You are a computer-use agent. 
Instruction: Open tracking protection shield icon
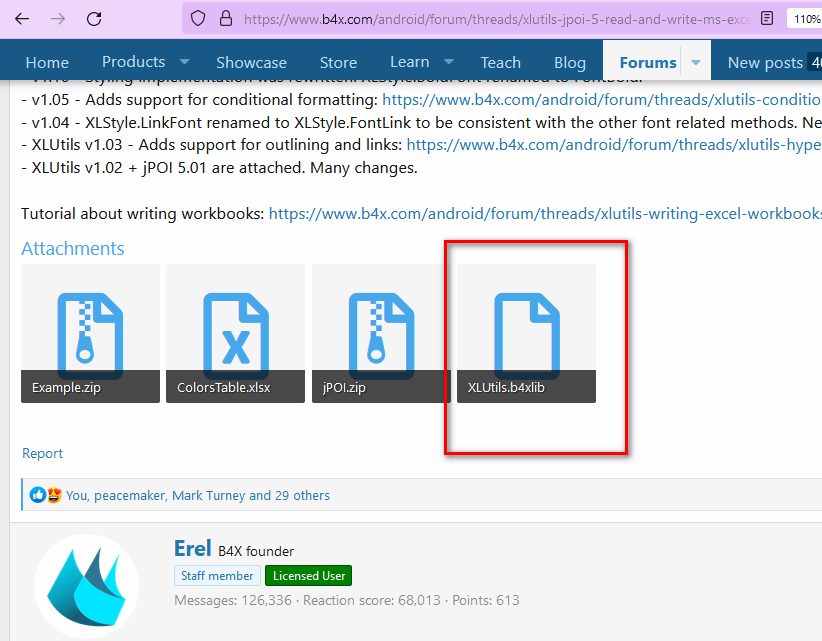198,19
